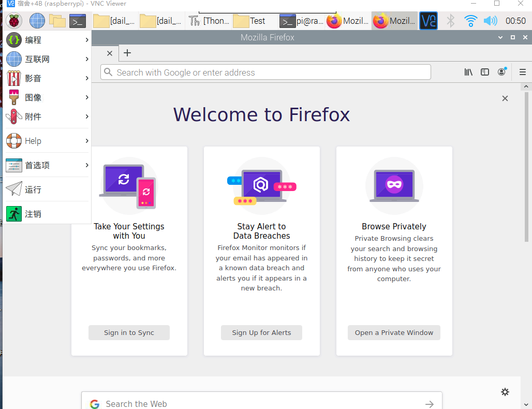Screen dimensions: 532x409
Task: Click the Sign Up for Alerts button
Action: pyautogui.click(x=261, y=332)
